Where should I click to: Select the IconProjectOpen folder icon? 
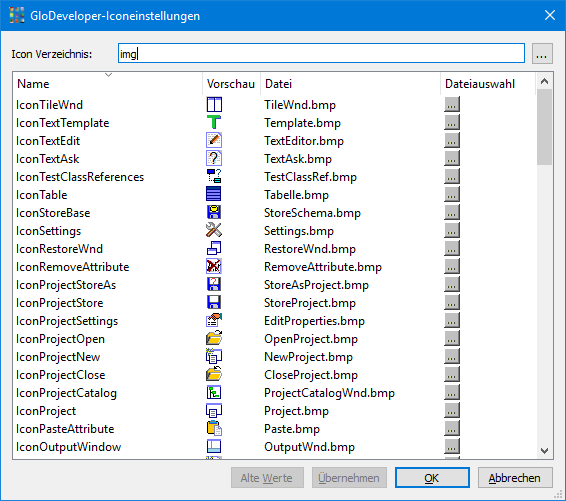tap(214, 338)
